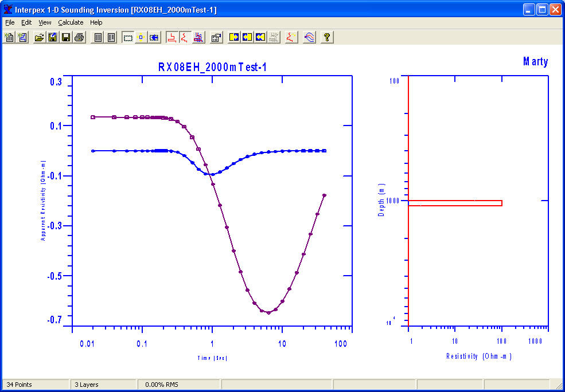Click the yellow single left-arrow icon
Screen dimensions: 565x392
pyautogui.click(x=247, y=37)
